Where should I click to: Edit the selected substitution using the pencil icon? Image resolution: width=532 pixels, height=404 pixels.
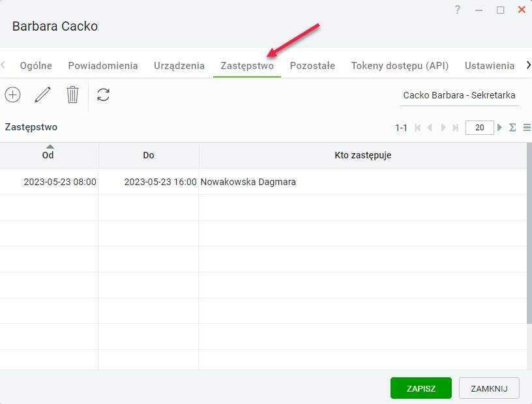[x=43, y=94]
